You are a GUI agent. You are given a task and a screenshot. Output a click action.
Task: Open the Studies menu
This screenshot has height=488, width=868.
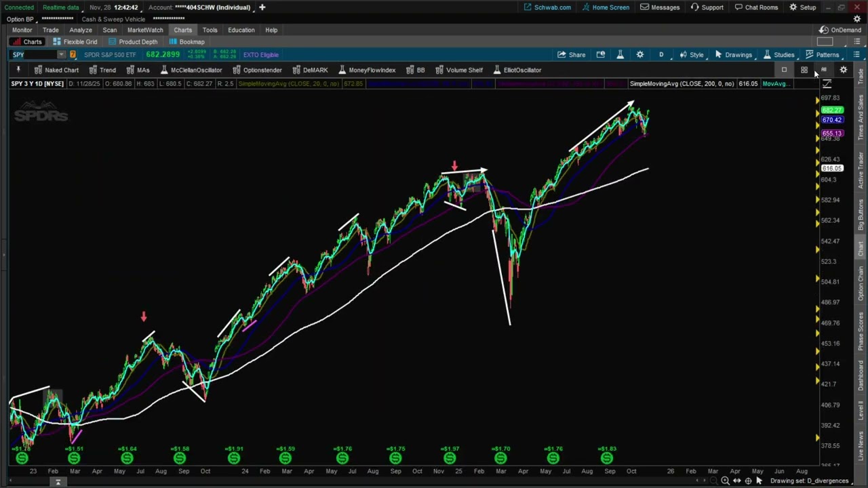[778, 55]
